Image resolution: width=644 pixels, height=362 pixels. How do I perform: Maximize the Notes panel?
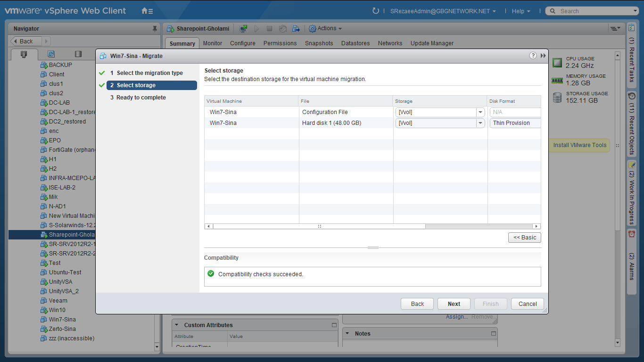[x=494, y=333]
